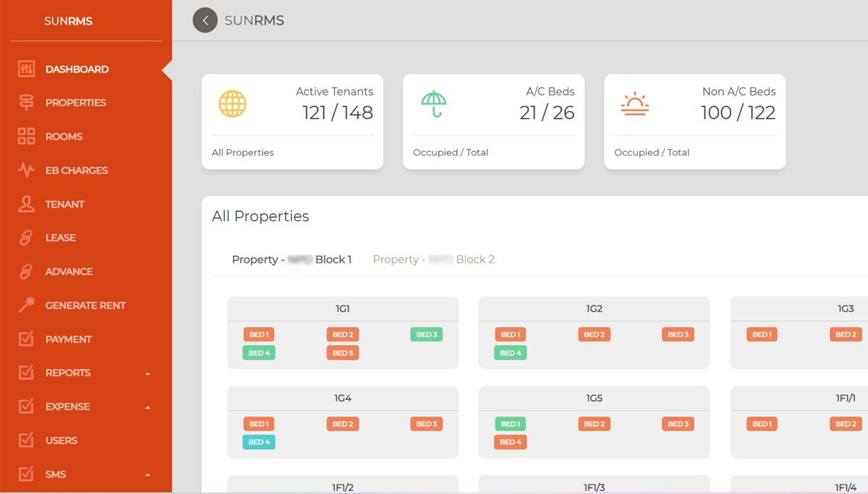Switch to the Property Block 2 tab
This screenshot has width=868, height=494.
click(x=433, y=259)
